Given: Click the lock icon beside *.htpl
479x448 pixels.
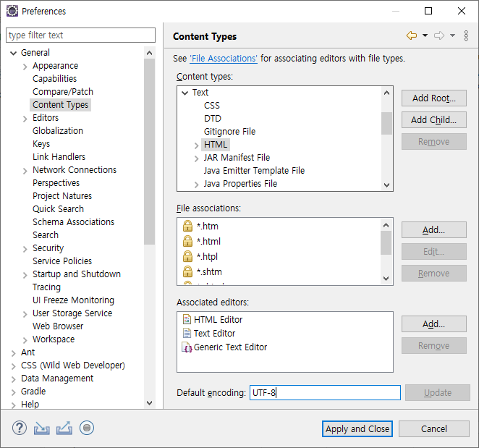Looking at the screenshot, I should 187,256.
